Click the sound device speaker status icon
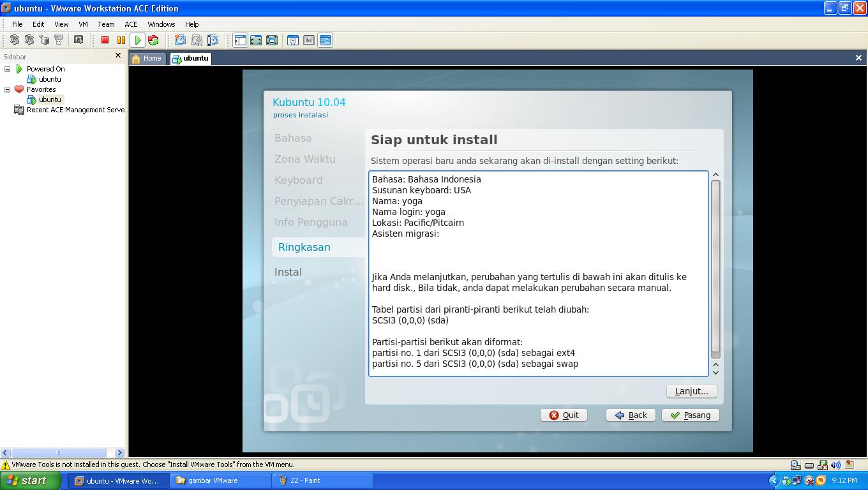 (x=835, y=465)
